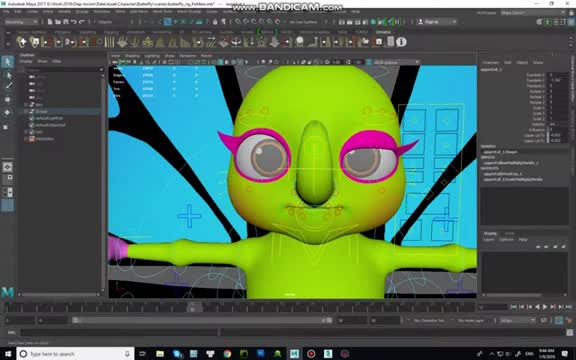Open the File menu
Viewport: 576px width, 360px height.
(x=6, y=12)
